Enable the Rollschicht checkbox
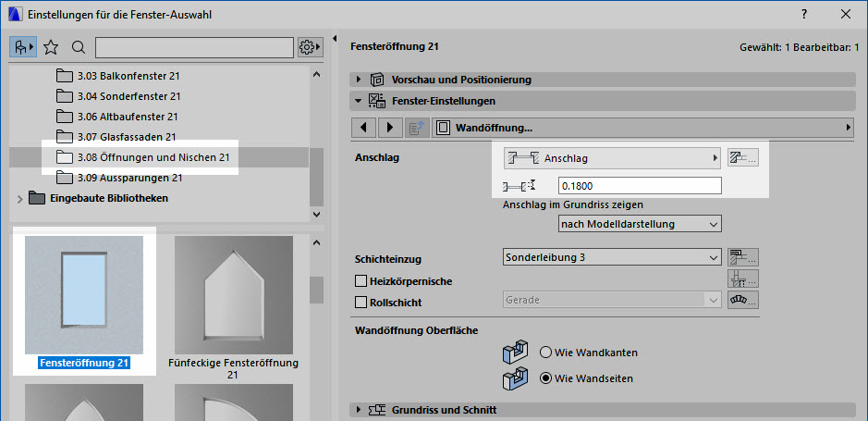This screenshot has width=868, height=421. point(361,303)
